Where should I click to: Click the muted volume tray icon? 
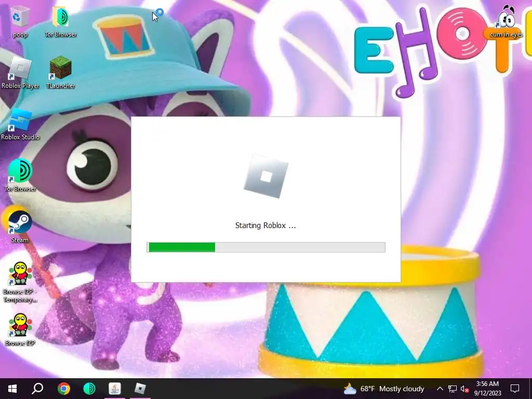coord(464,389)
